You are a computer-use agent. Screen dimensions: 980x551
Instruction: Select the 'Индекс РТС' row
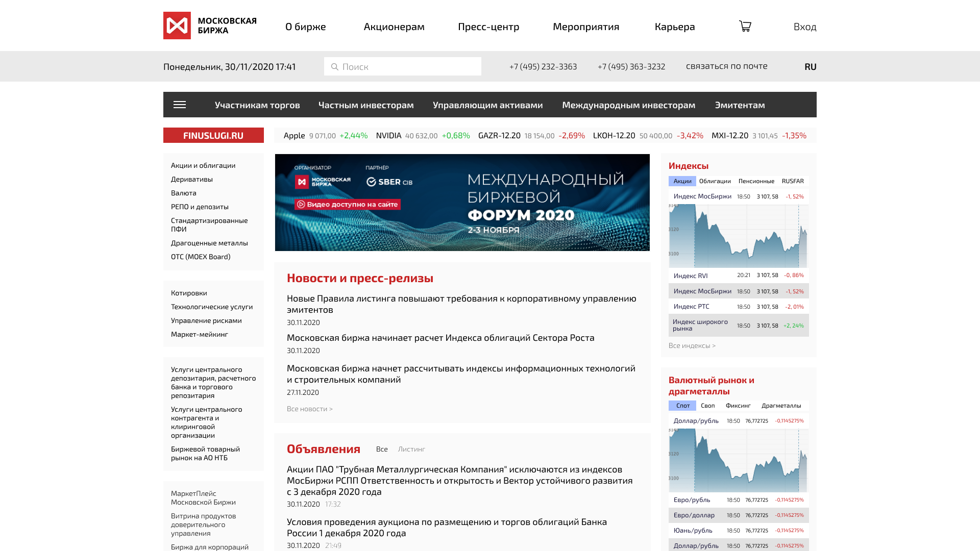(739, 307)
